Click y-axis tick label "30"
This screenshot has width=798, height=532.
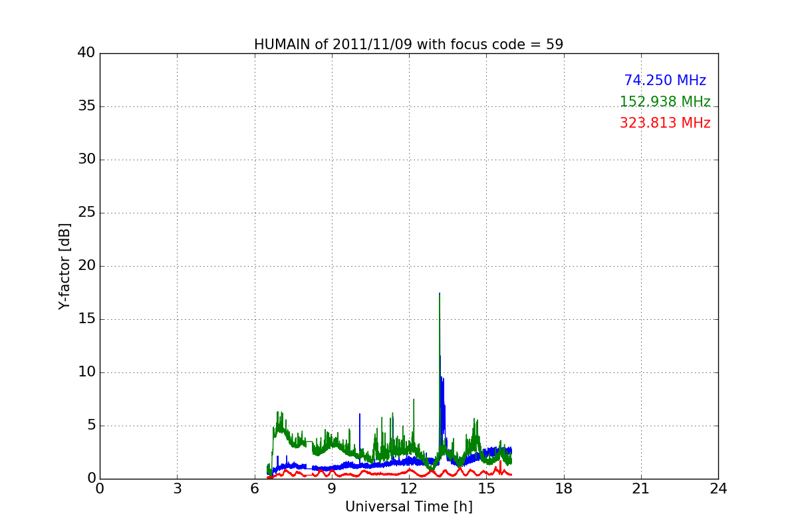[86, 160]
